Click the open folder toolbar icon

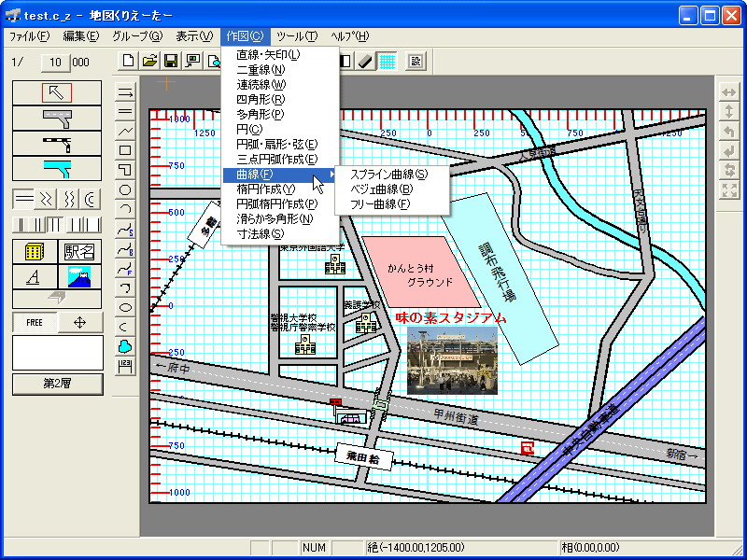[x=149, y=62]
